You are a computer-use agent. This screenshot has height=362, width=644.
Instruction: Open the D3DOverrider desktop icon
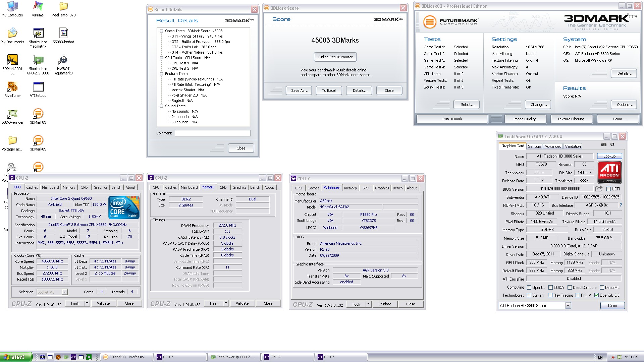point(12,116)
